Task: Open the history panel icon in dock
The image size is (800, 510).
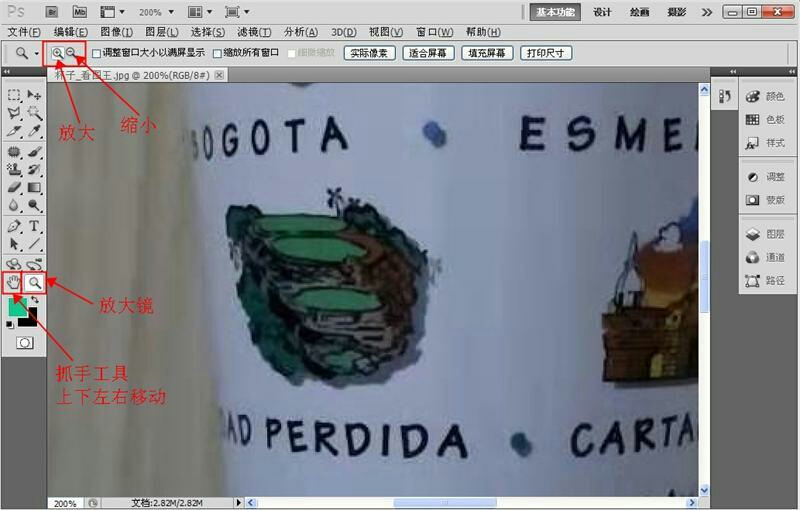Action: (x=724, y=96)
